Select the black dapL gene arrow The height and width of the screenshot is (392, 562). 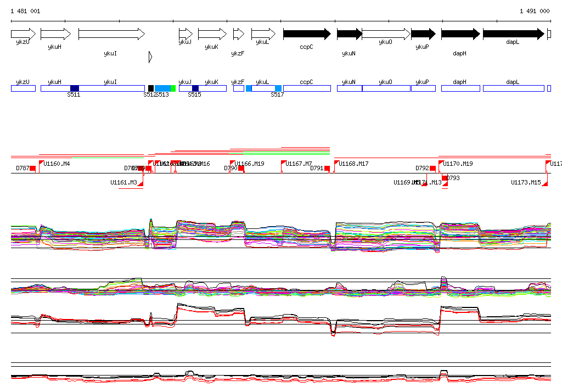pyautogui.click(x=514, y=34)
